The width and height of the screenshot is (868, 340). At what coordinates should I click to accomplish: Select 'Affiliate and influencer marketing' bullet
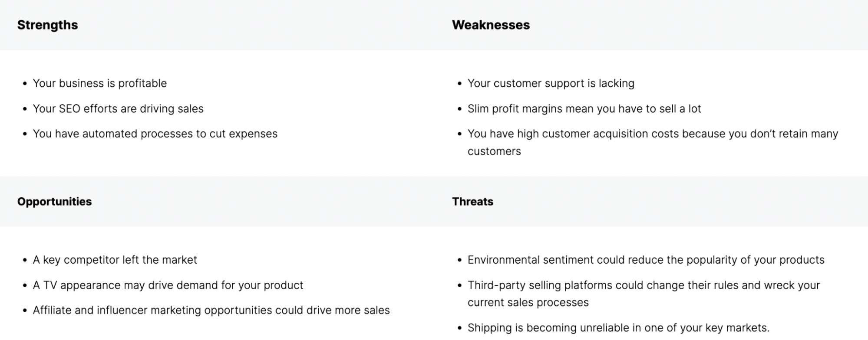click(211, 310)
